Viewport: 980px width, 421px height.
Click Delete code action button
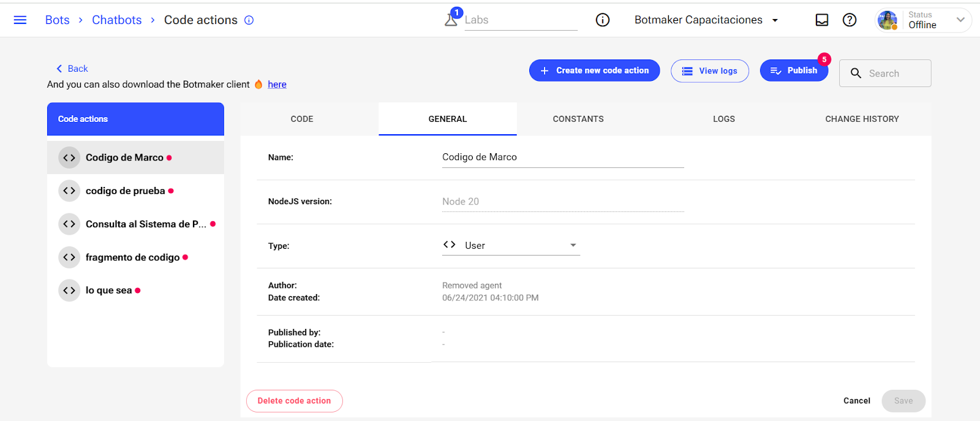click(x=294, y=401)
